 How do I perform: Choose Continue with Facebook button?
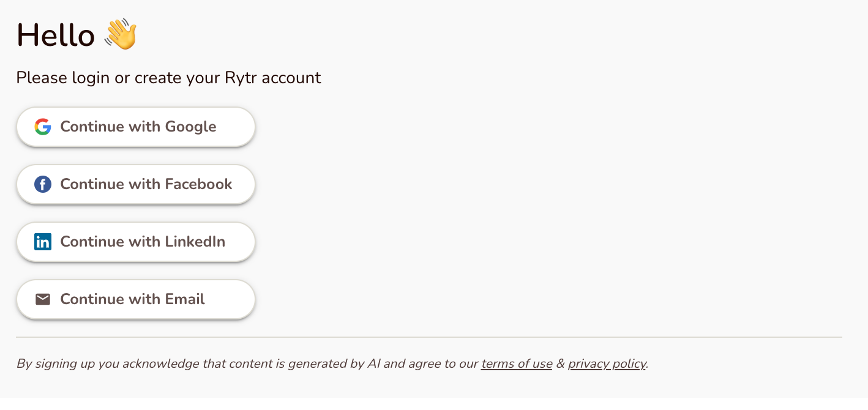[135, 184]
